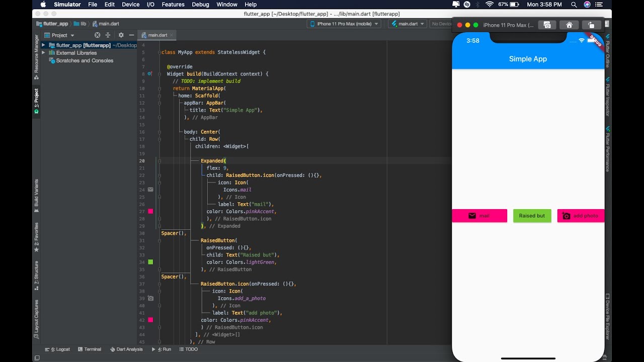Click the Wi-Fi icon in menu bar
644x362 pixels.
(x=490, y=5)
